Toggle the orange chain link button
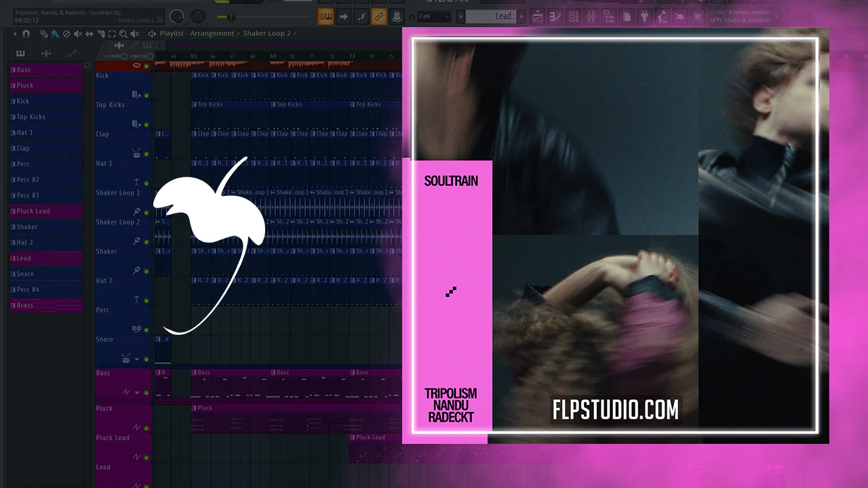Screen dimensions: 868x488 click(379, 16)
